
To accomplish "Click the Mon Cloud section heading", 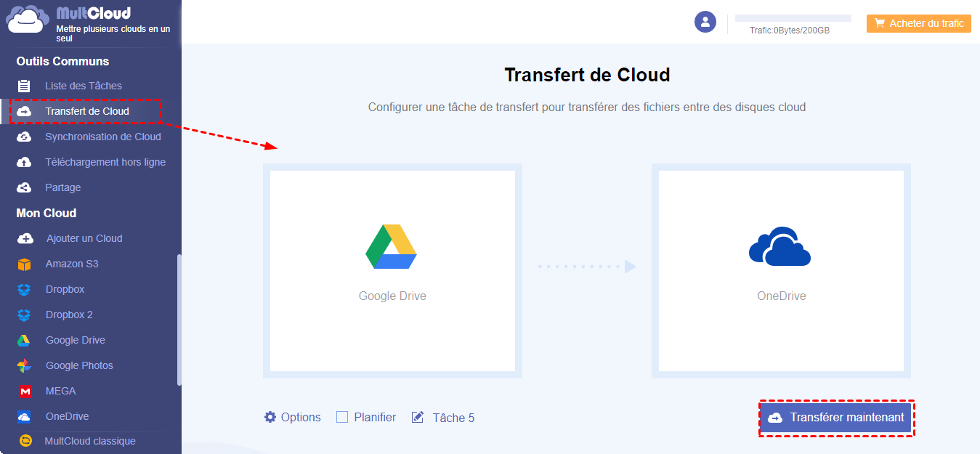I will pos(46,213).
